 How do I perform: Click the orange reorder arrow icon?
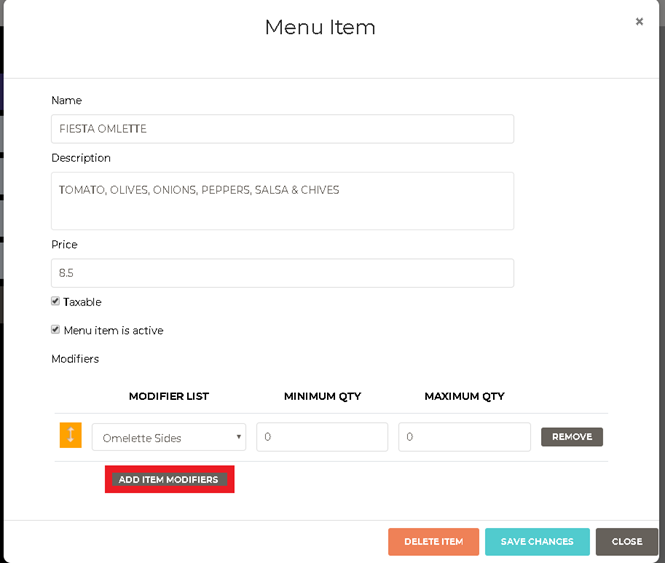tap(70, 436)
